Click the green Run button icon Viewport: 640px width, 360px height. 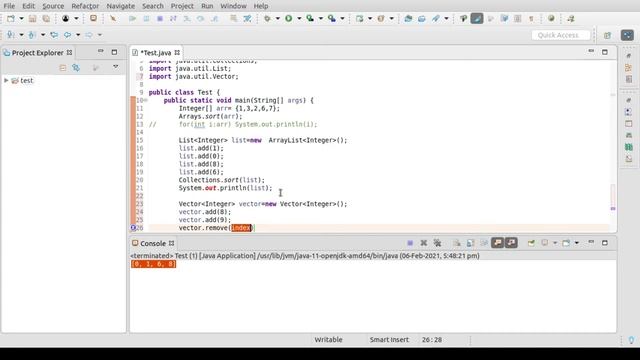click(289, 18)
